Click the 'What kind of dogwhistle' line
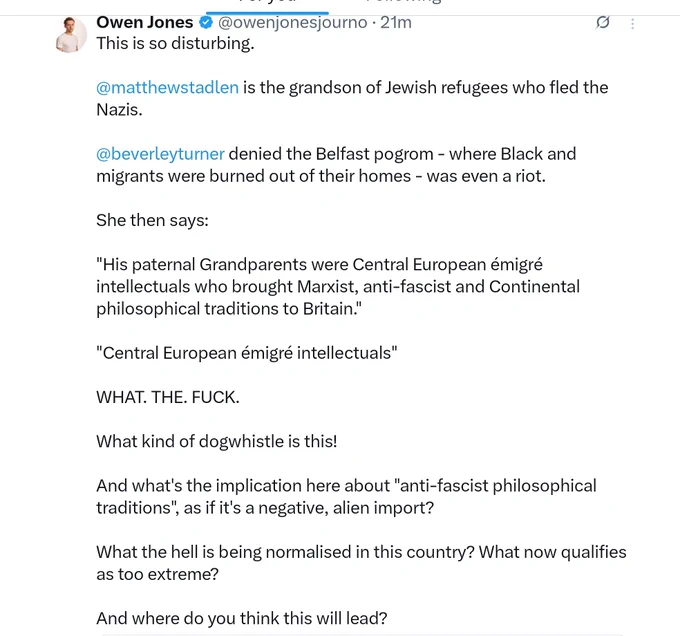This screenshot has height=636, width=680. click(217, 441)
